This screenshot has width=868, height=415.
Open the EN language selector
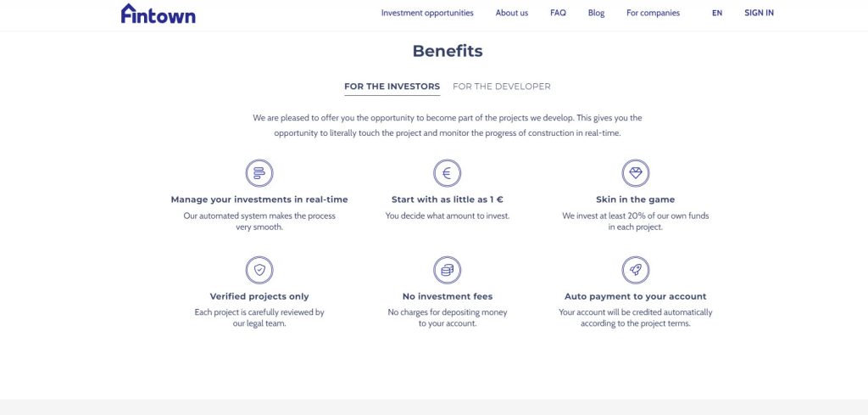[717, 13]
